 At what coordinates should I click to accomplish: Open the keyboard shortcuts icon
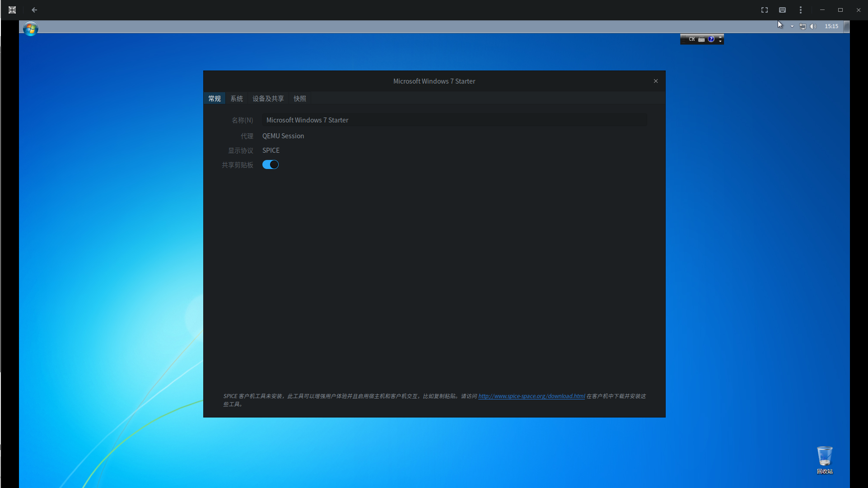point(783,10)
